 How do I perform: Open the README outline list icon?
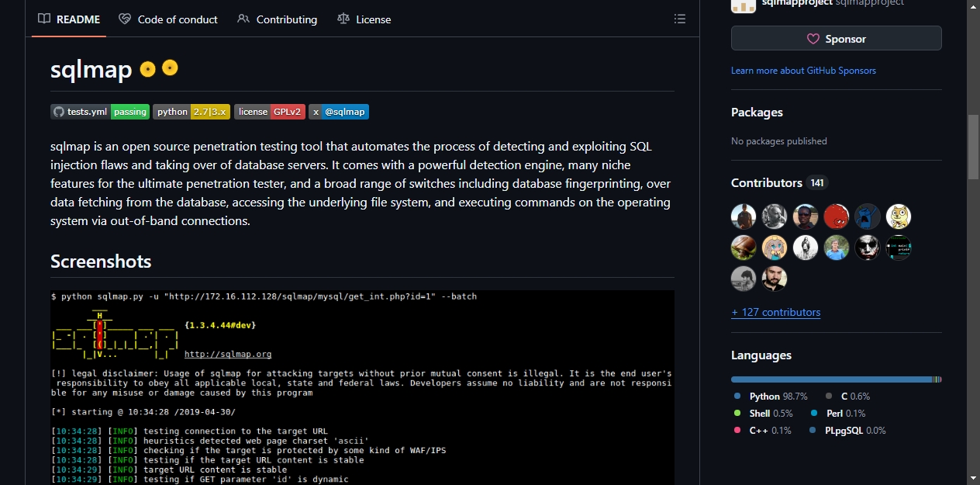pyautogui.click(x=680, y=19)
